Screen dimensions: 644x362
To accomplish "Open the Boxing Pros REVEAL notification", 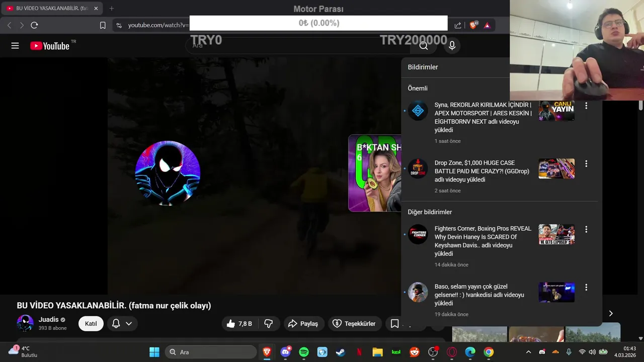I will [x=483, y=241].
